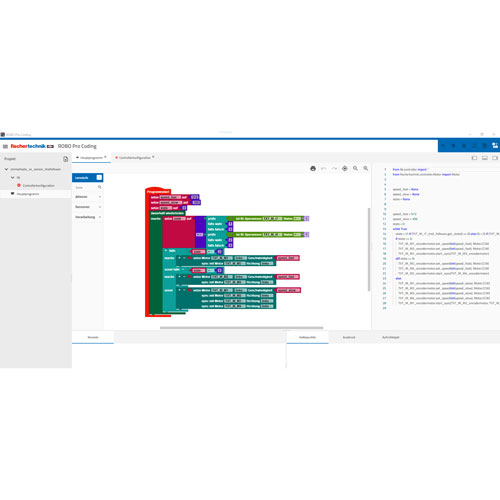The width and height of the screenshot is (500, 500).
Task: Select the Hauptprogramm tab
Action: [x=91, y=158]
